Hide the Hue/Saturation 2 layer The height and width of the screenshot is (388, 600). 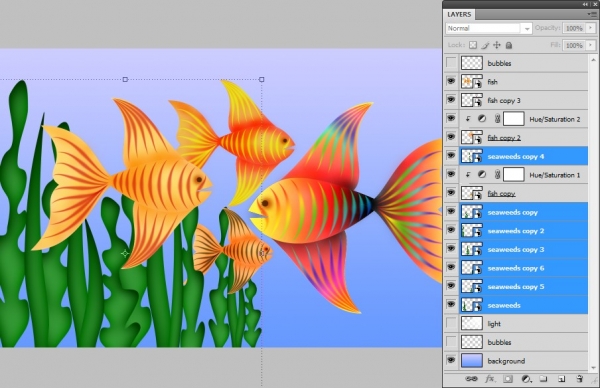click(x=452, y=119)
